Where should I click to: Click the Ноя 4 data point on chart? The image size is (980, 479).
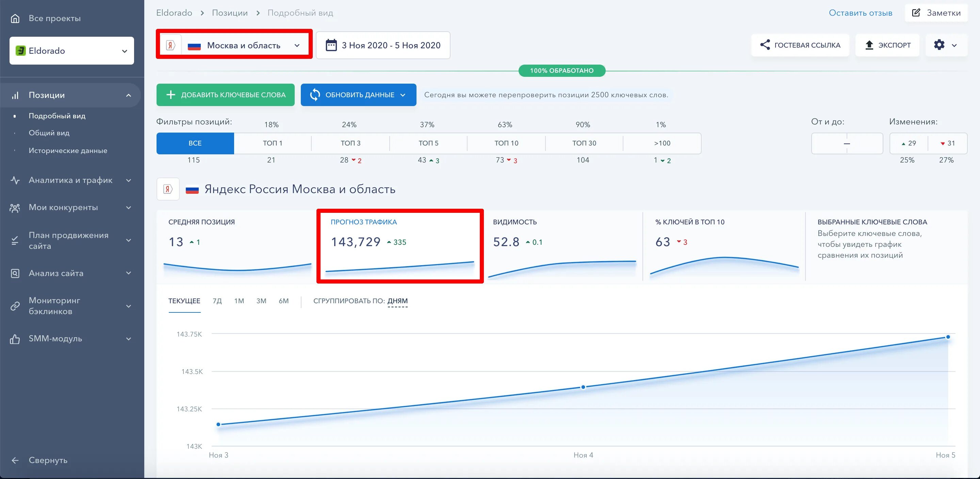click(583, 387)
